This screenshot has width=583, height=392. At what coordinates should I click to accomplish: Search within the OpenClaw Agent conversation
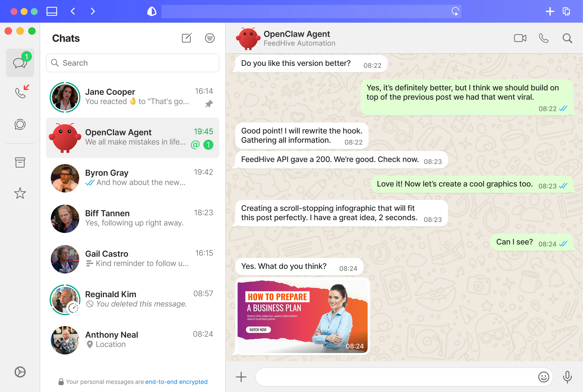567,38
